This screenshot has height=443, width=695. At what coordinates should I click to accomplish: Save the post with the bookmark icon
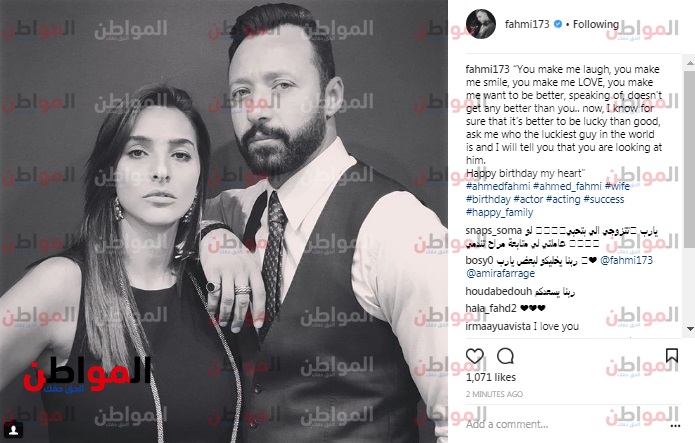click(672, 356)
